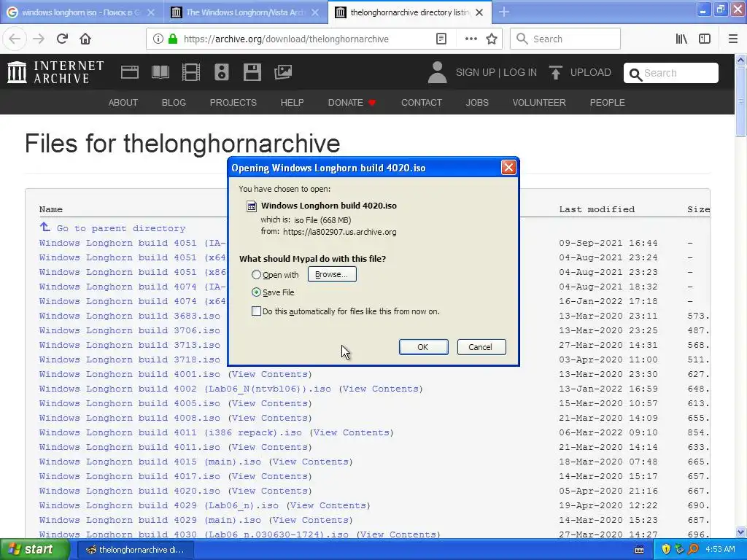The height and width of the screenshot is (560, 747).
Task: Click the browser Forward arrow button
Action: (39, 39)
